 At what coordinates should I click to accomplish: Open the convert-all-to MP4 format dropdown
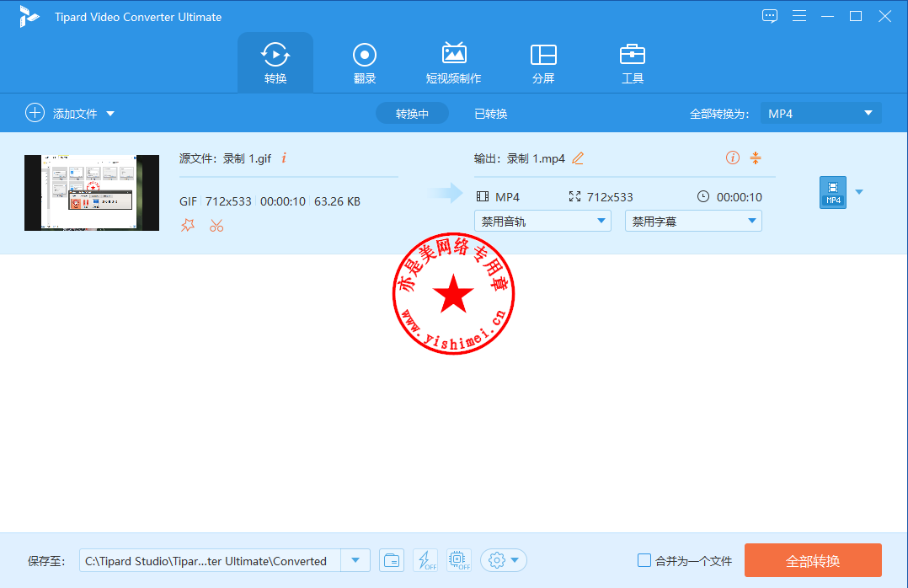(x=820, y=114)
